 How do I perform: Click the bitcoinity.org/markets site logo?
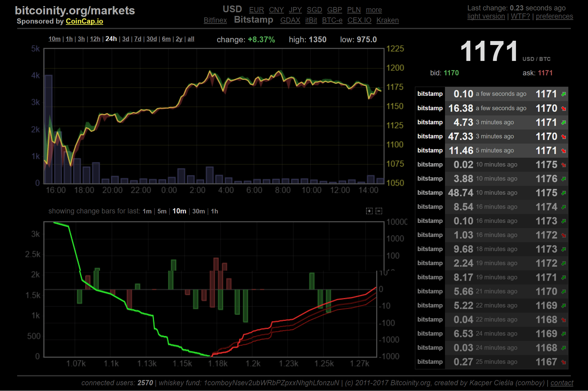pyautogui.click(x=75, y=10)
